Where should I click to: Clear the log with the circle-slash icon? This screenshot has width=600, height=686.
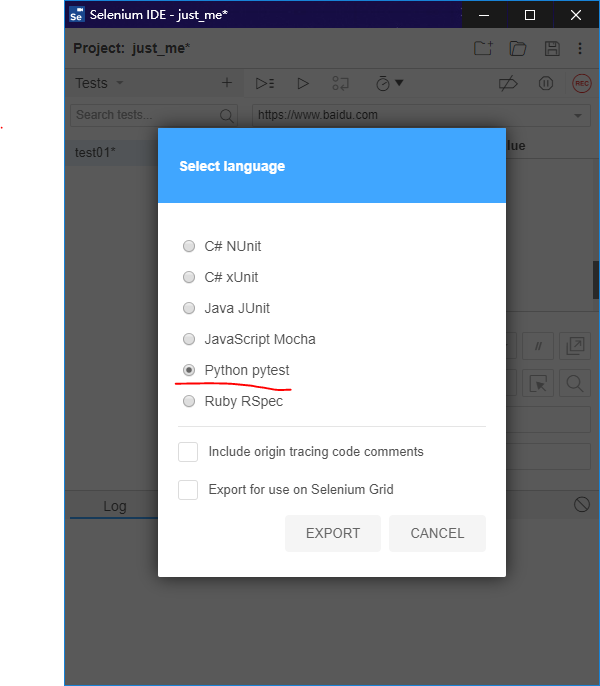(x=582, y=504)
